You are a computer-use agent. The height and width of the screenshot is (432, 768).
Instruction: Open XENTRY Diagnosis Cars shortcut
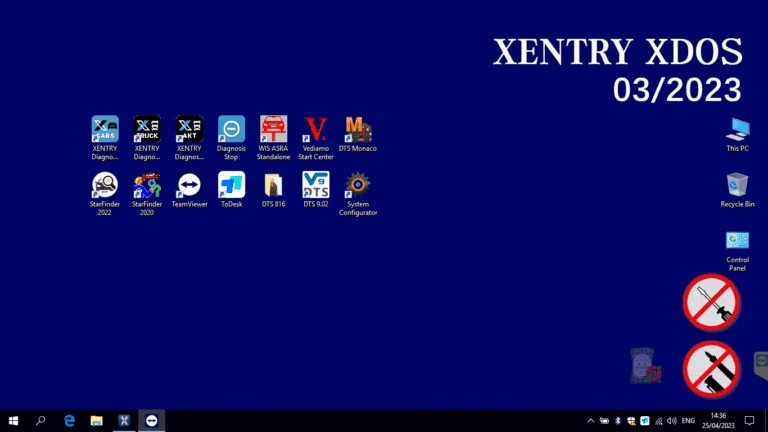105,130
